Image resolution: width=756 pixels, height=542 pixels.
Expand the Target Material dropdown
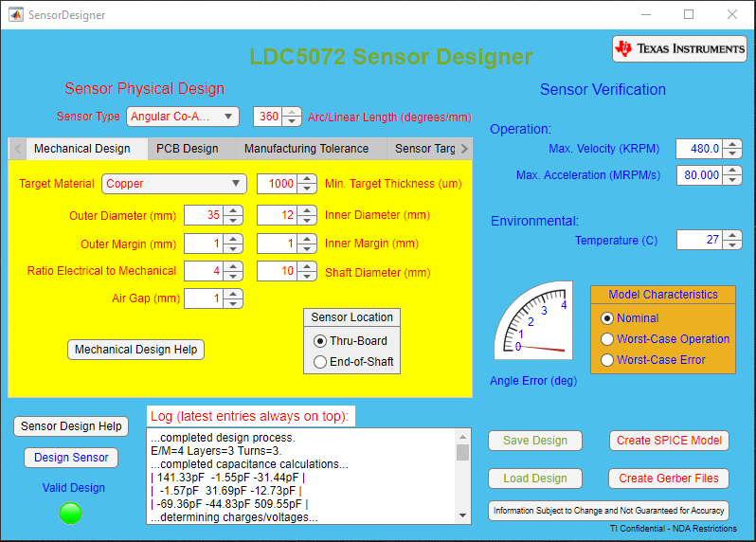click(x=174, y=184)
